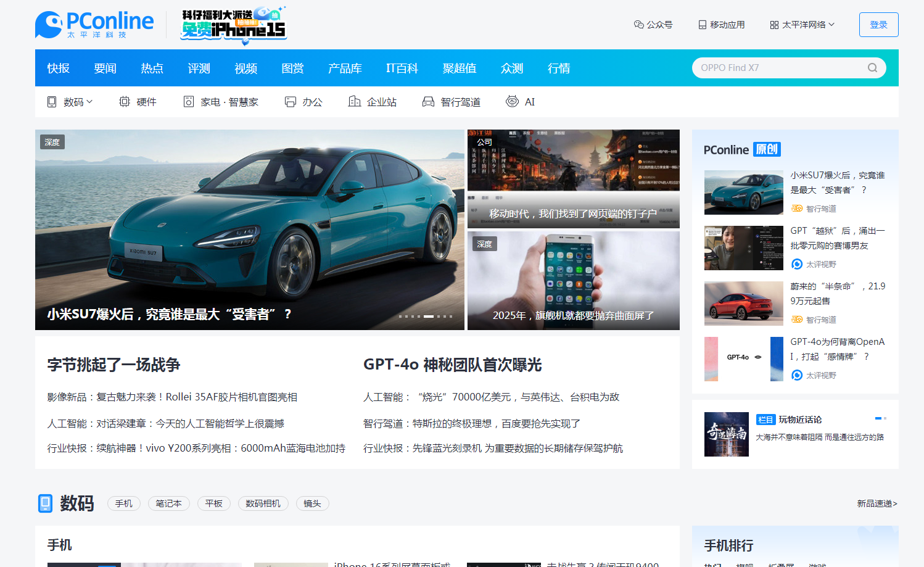Open the vivo Y200系列 news link
Screen dimensions: 924x567
[196, 448]
